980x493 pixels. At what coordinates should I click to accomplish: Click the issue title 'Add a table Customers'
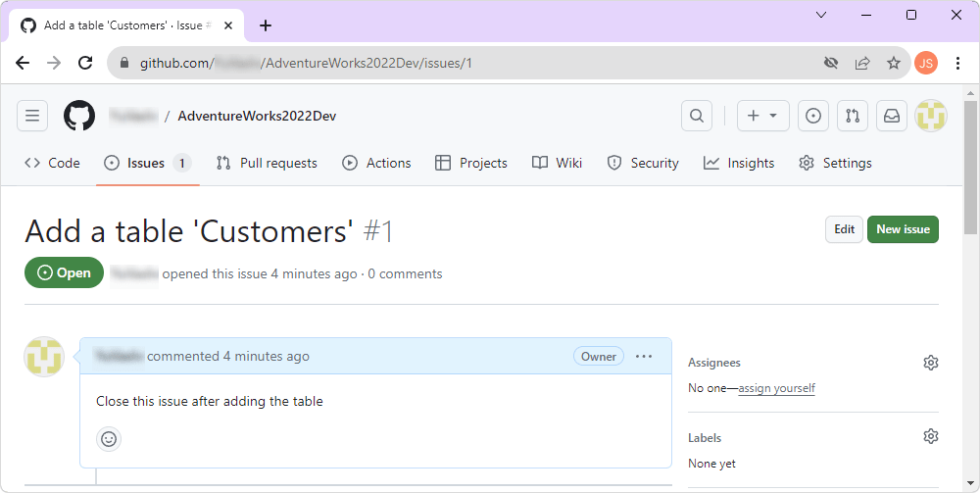(189, 231)
